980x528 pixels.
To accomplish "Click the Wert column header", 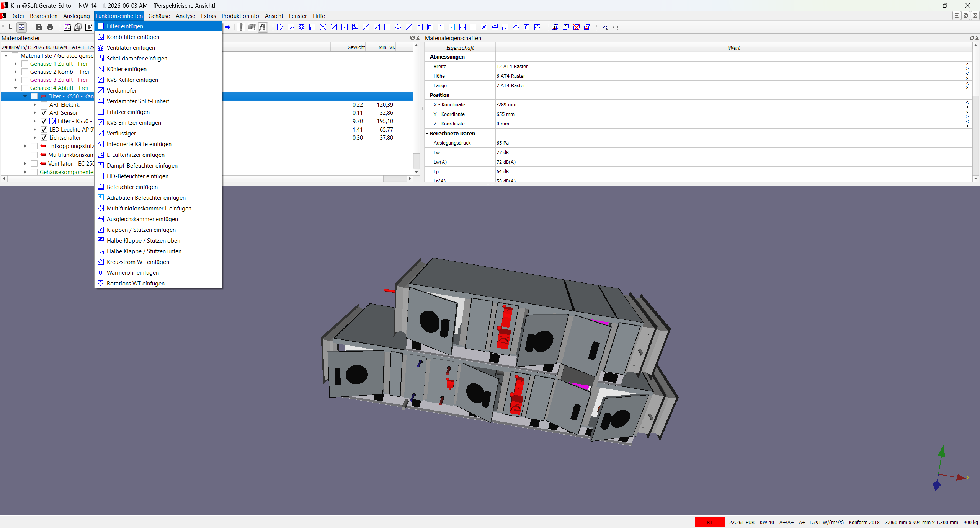I will click(x=734, y=48).
